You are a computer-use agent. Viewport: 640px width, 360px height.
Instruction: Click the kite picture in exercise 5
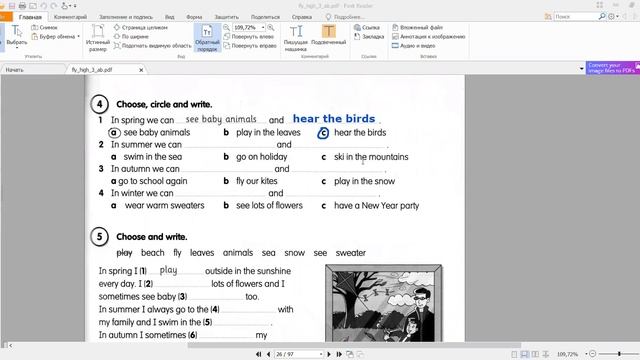(384, 303)
